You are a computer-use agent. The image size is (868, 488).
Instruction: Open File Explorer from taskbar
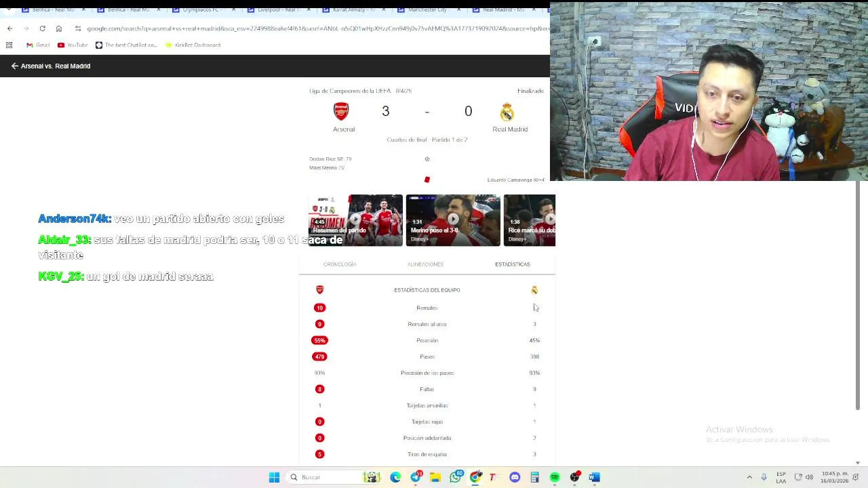pyautogui.click(x=435, y=477)
